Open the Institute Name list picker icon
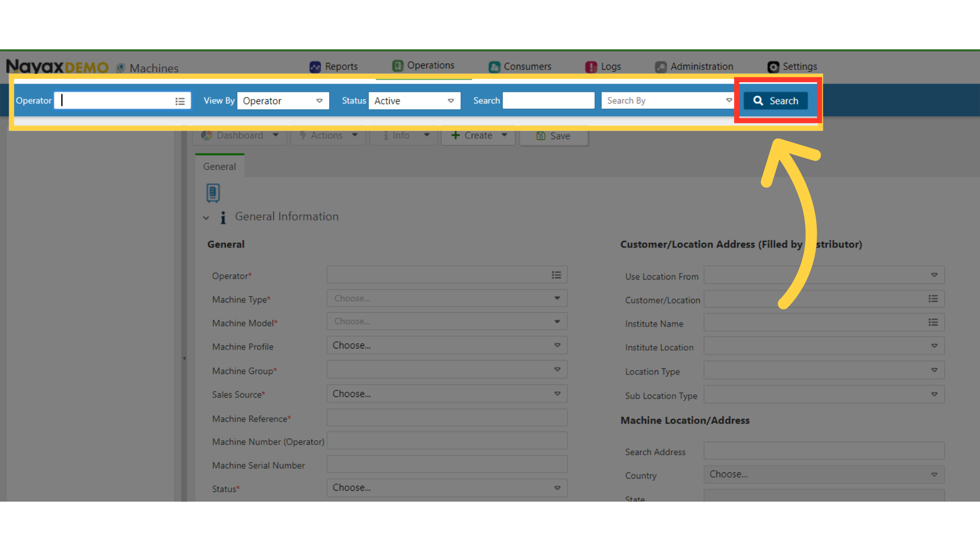Viewport: 980px width, 551px height. tap(933, 322)
